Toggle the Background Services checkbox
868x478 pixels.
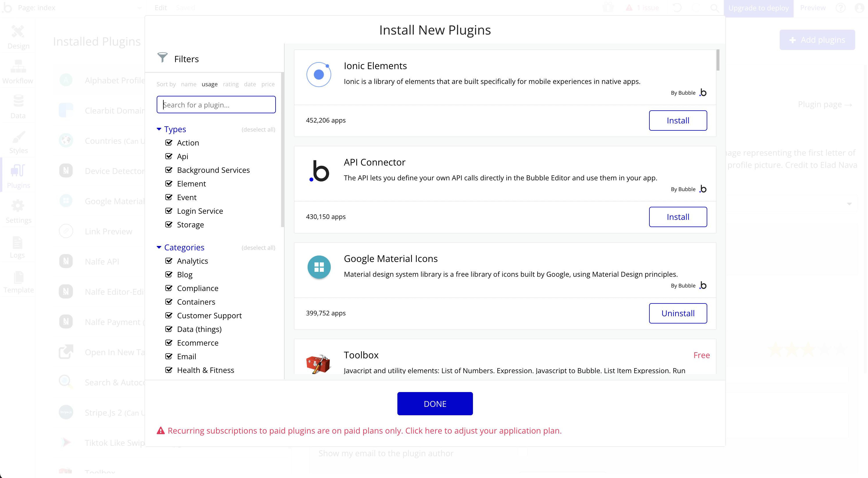[x=169, y=170]
